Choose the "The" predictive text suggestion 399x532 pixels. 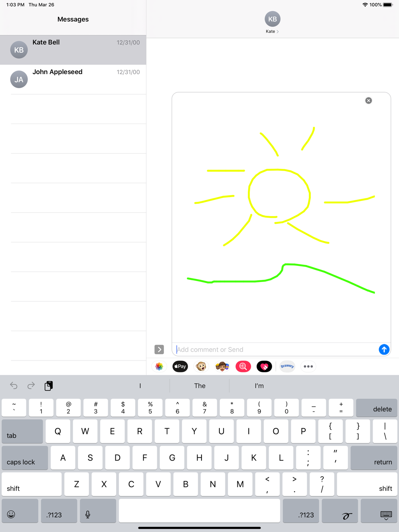[199, 386]
